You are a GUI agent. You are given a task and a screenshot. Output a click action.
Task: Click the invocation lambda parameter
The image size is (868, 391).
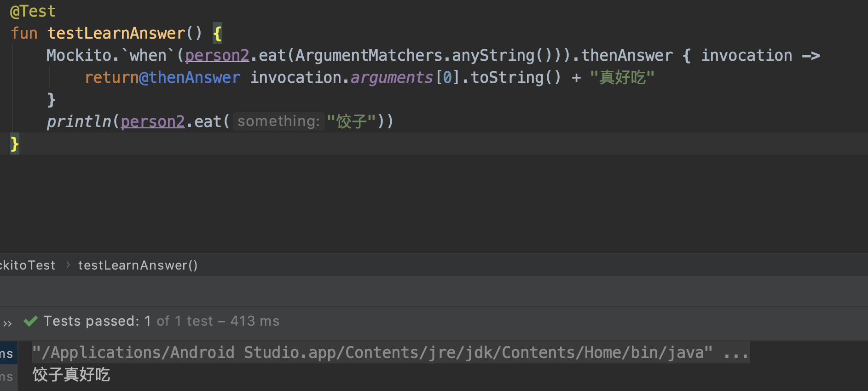746,55
